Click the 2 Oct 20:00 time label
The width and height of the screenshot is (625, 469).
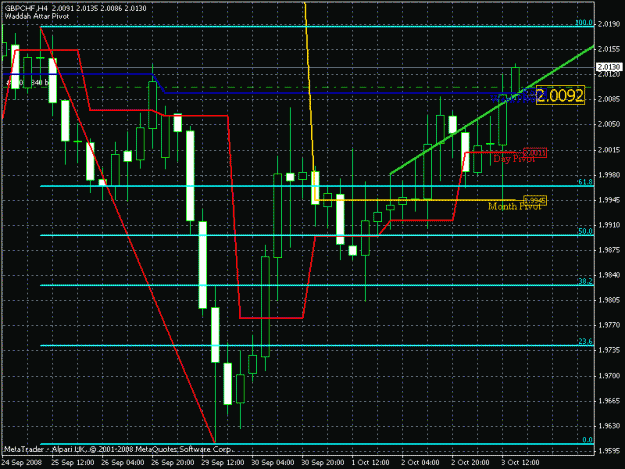point(471,463)
